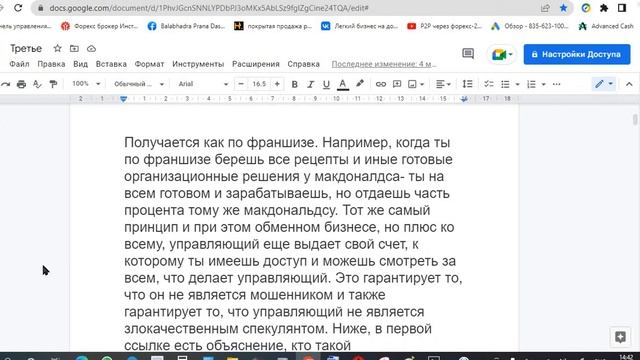Insert a checklist

coord(489,84)
